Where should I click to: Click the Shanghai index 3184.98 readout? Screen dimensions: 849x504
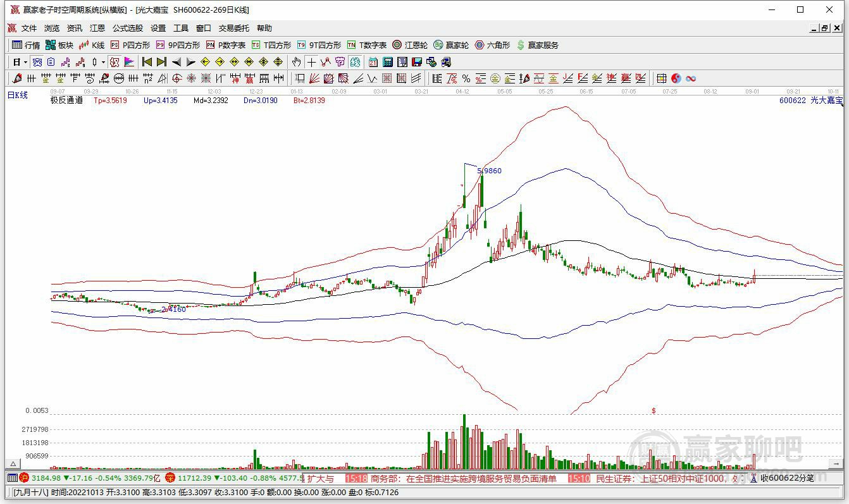click(46, 478)
